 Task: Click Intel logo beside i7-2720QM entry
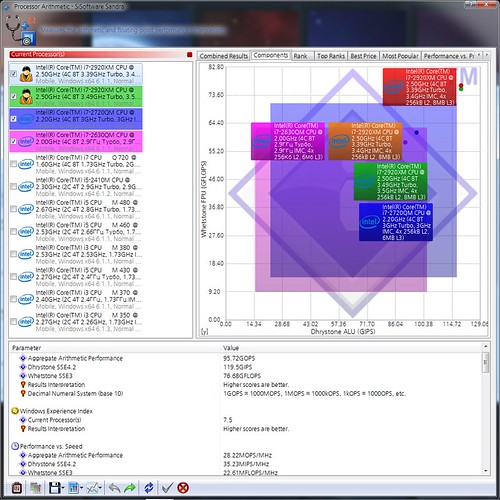pos(26,119)
